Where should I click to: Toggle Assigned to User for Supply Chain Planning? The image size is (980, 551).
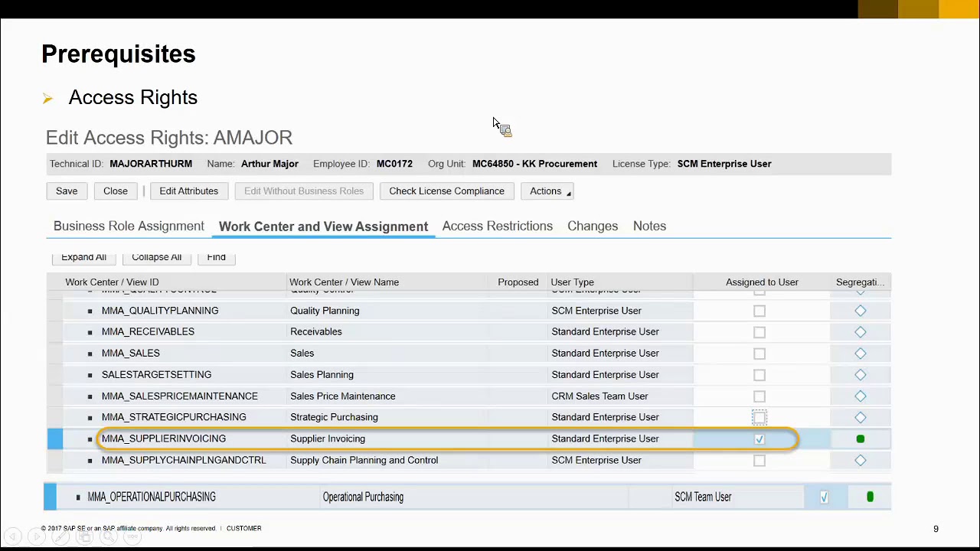(x=759, y=461)
